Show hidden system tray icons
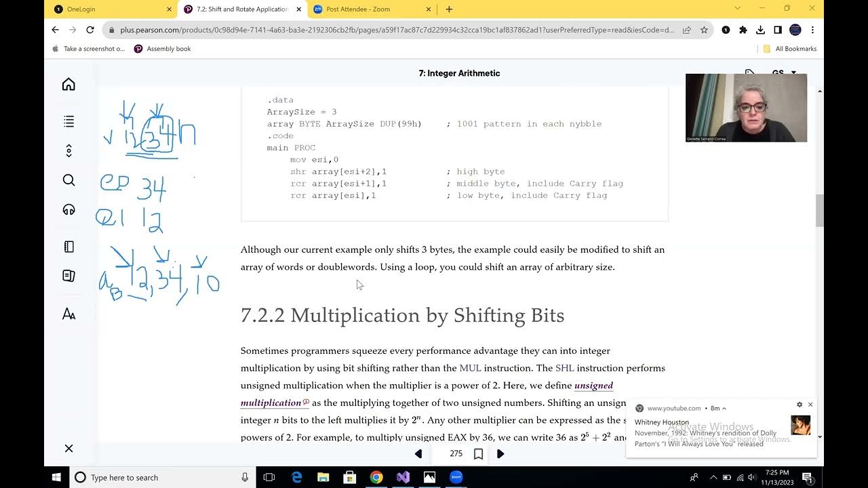Image resolution: width=868 pixels, height=488 pixels. click(x=714, y=477)
